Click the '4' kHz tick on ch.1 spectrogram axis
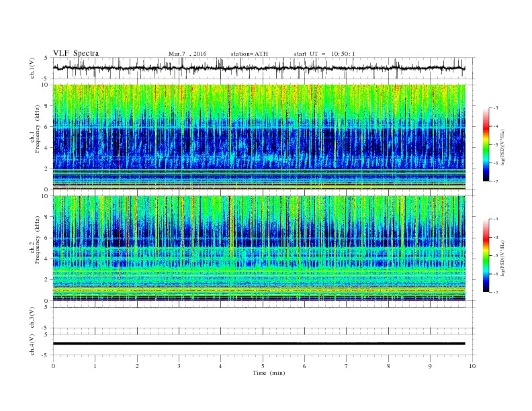This screenshot has width=532, height=411. click(x=46, y=148)
